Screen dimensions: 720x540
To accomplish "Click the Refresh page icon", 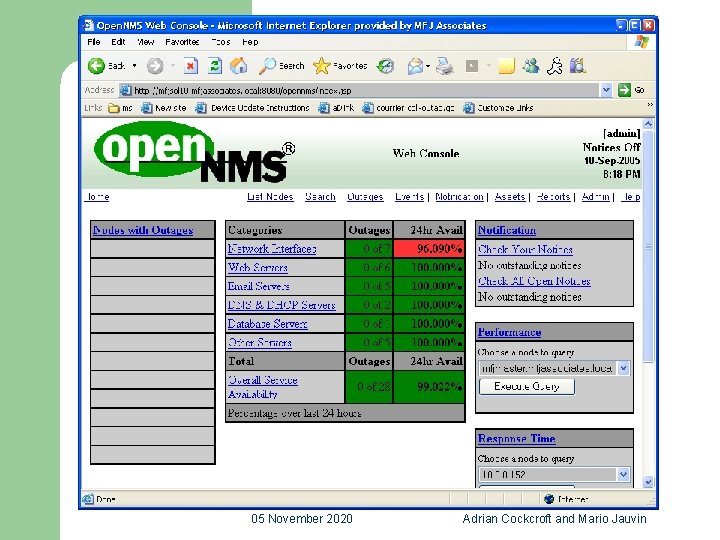I will click(x=215, y=66).
